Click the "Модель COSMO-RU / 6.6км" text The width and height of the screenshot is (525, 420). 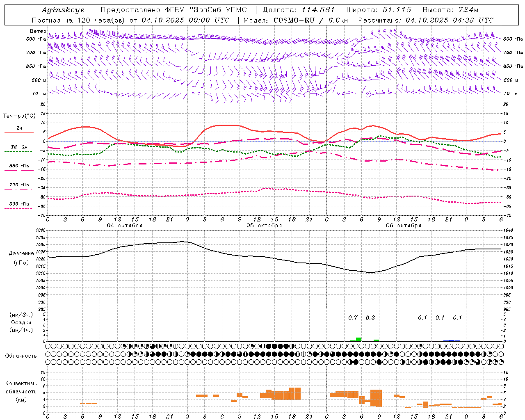click(x=296, y=20)
